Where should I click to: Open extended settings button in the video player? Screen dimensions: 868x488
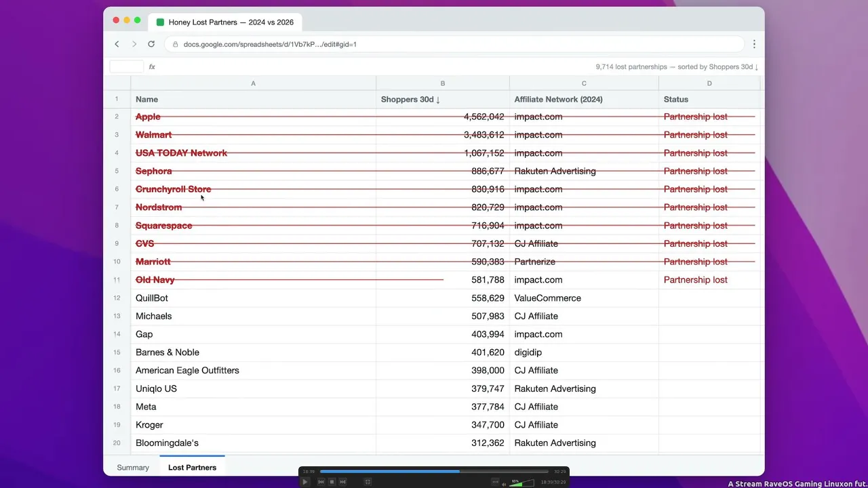pos(495,482)
